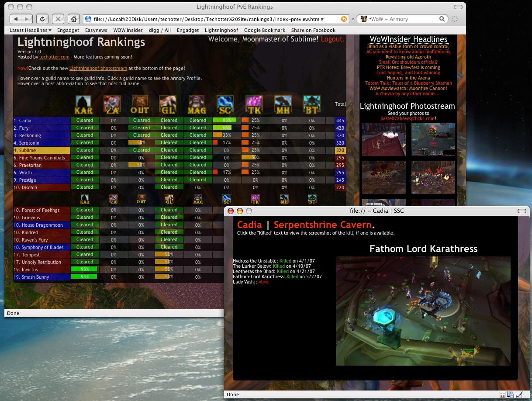
Task: Click the first status bar icon in the Cadia popup
Action: pos(503,394)
